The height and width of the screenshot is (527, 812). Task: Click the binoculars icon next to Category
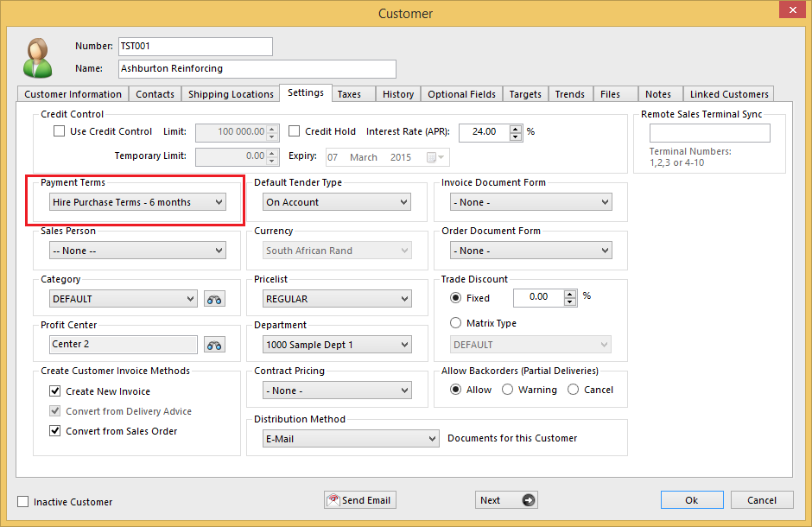(x=214, y=299)
